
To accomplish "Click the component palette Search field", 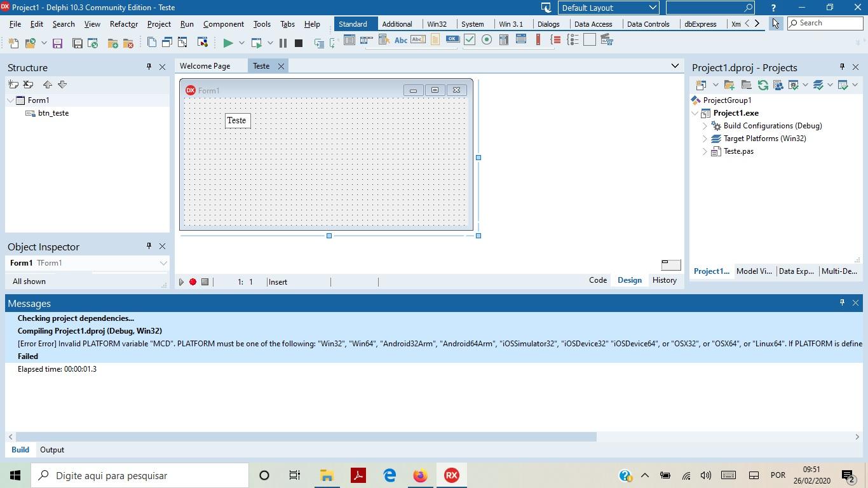I will point(825,23).
